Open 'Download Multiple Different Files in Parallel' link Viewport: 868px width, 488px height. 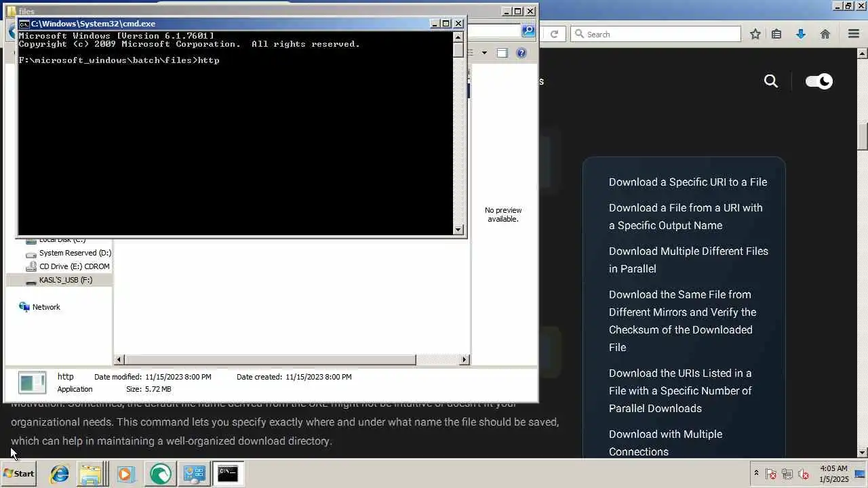[x=688, y=260]
